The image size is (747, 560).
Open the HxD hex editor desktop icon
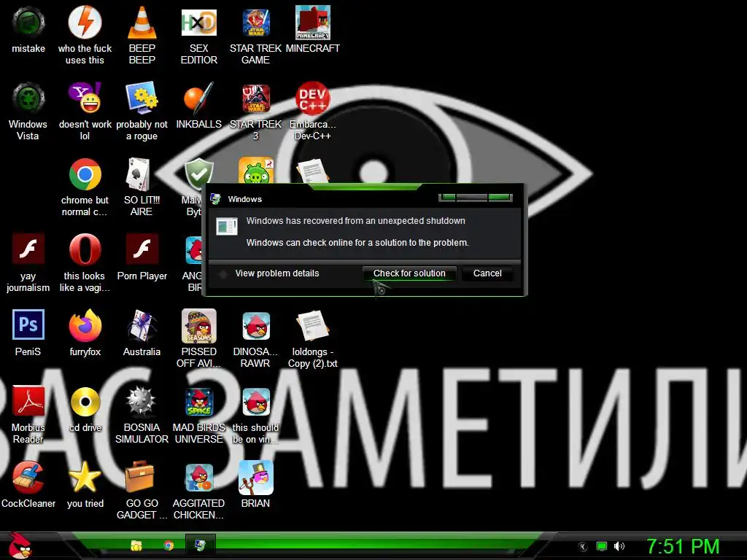(198, 23)
